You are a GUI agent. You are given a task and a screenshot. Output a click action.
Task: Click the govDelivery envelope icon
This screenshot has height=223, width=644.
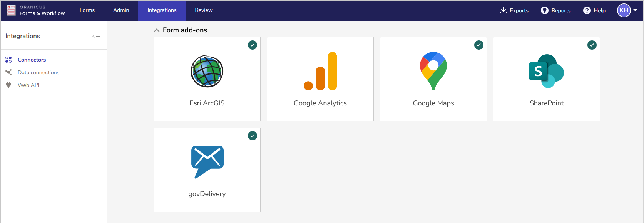(207, 161)
